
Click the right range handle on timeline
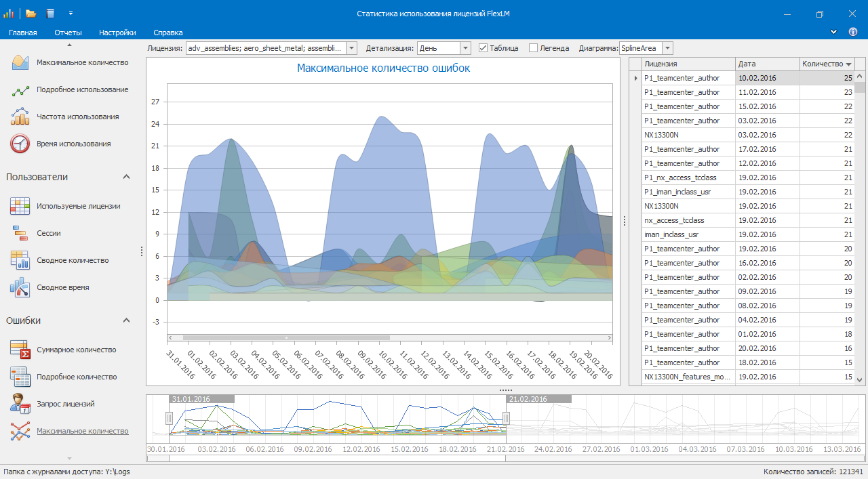pyautogui.click(x=506, y=419)
